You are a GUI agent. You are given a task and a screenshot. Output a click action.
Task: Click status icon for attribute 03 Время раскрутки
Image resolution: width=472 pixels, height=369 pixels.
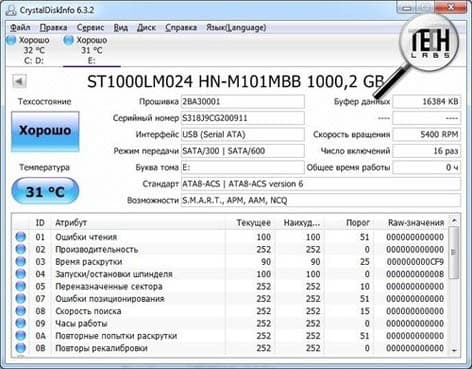point(21,261)
